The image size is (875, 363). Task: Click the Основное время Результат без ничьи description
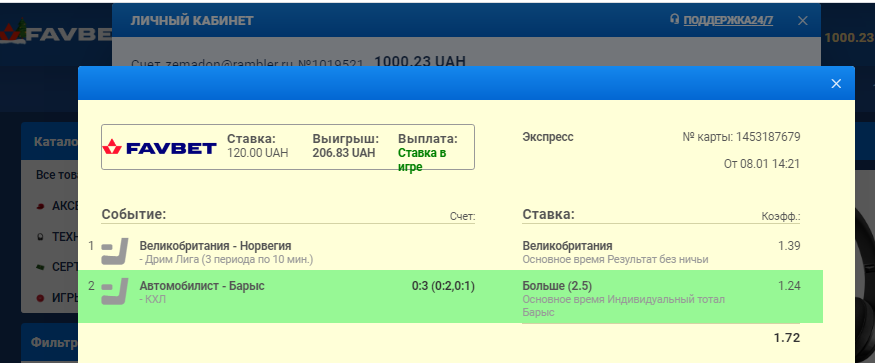tap(615, 260)
